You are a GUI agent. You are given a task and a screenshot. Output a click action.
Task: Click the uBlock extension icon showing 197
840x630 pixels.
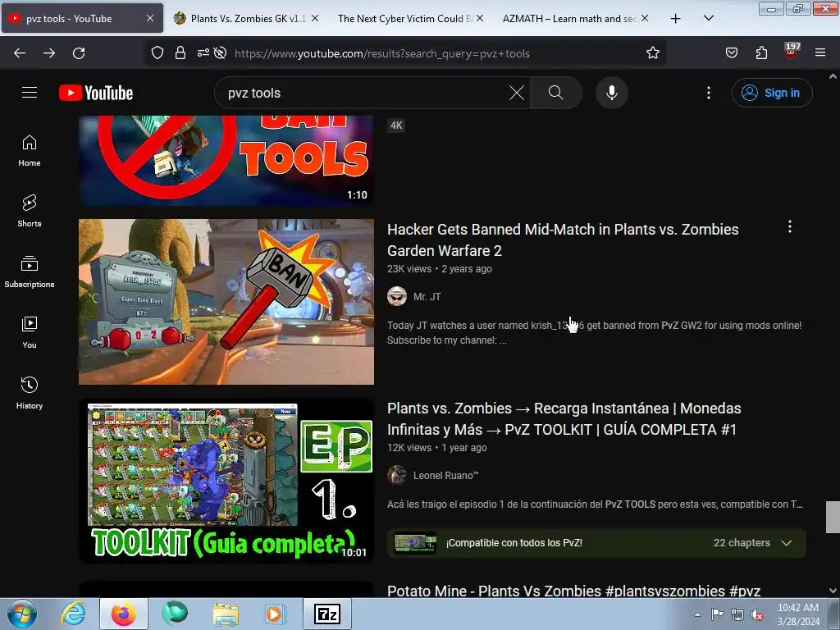[x=792, y=52]
